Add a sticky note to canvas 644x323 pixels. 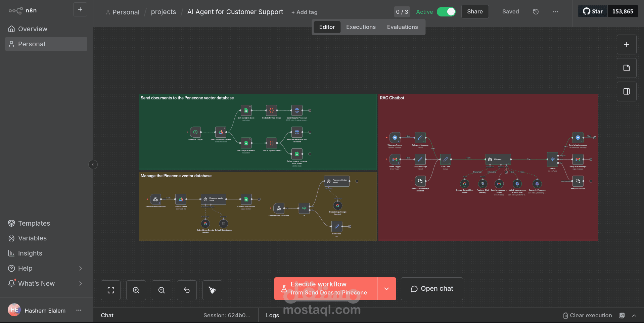pyautogui.click(x=627, y=68)
